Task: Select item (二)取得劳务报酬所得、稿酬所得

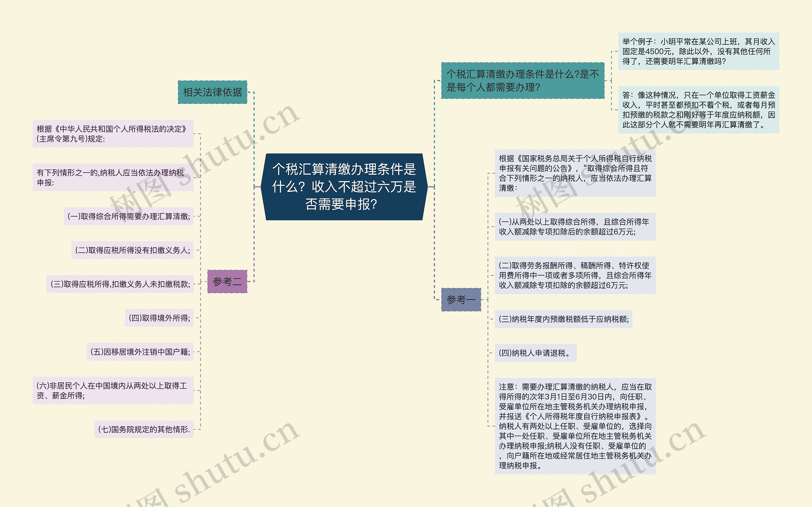Action: click(575, 275)
